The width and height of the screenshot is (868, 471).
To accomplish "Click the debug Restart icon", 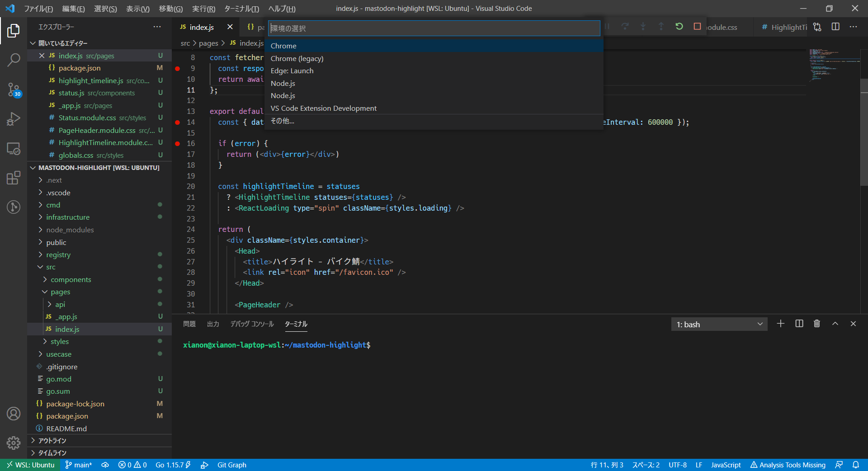I will [x=679, y=26].
